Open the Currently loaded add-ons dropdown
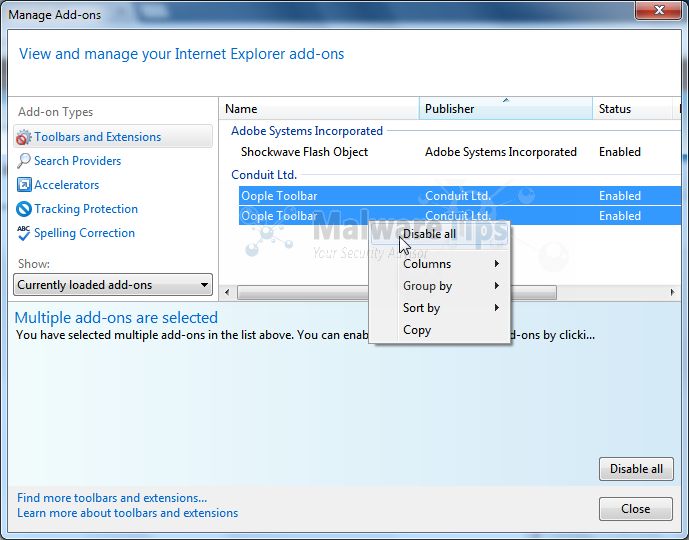The image size is (689, 540). 114,285
